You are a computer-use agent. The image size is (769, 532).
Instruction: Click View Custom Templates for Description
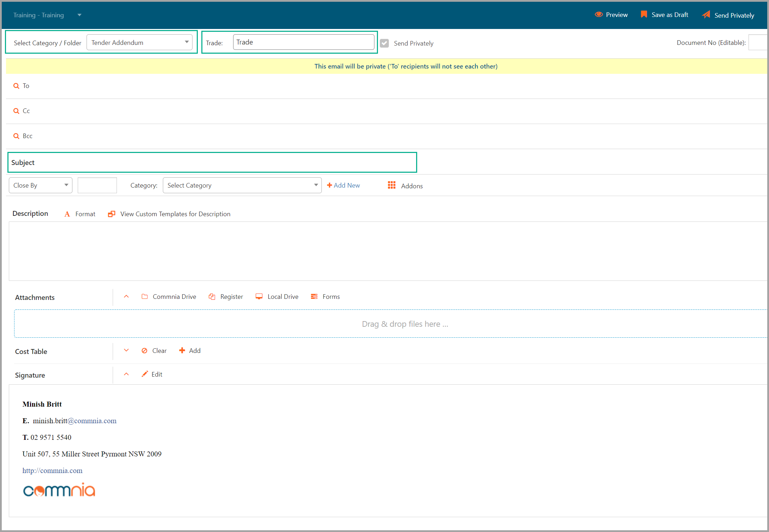click(x=175, y=214)
